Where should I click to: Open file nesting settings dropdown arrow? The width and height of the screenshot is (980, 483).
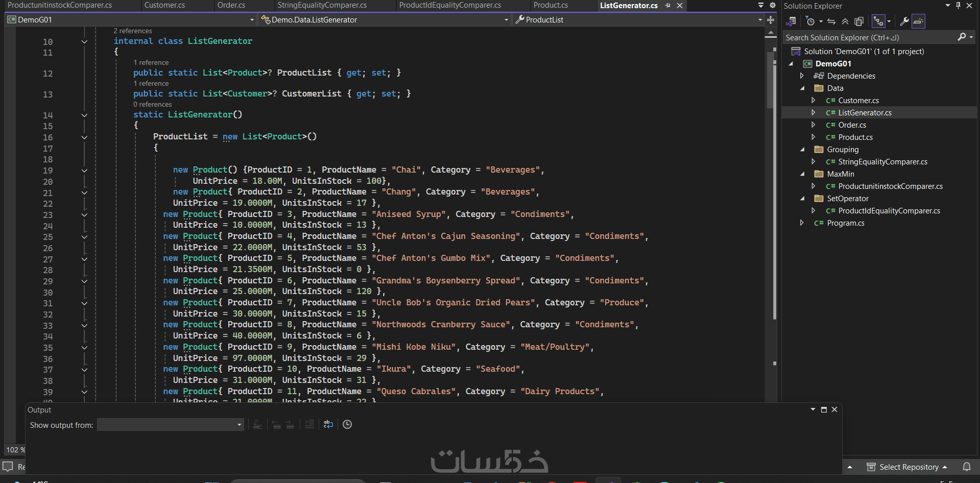889,21
